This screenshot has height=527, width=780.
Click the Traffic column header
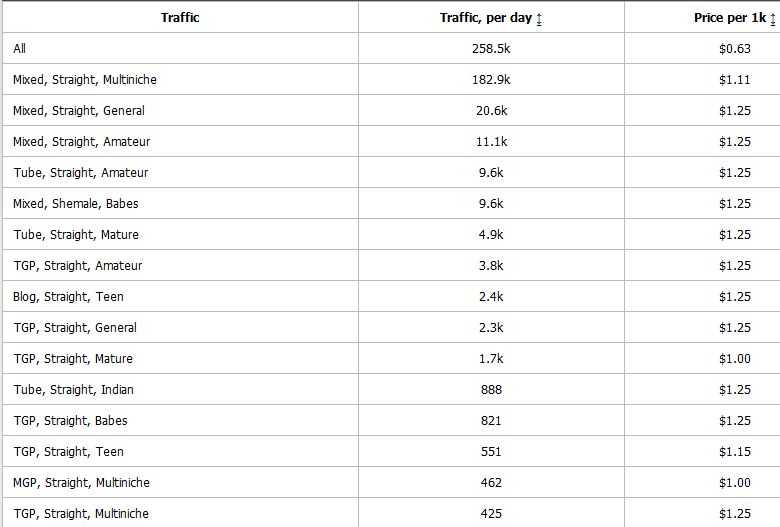tap(180, 18)
